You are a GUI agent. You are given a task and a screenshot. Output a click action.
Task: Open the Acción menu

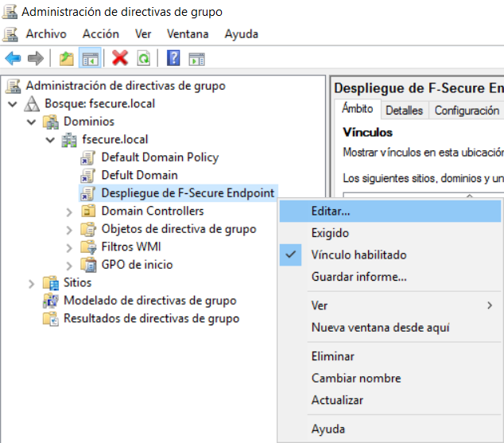[x=101, y=34]
